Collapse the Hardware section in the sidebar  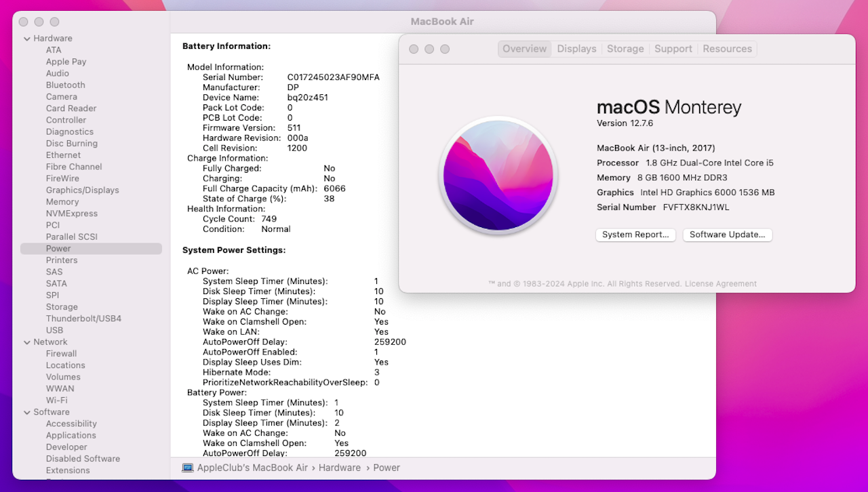[x=27, y=39]
